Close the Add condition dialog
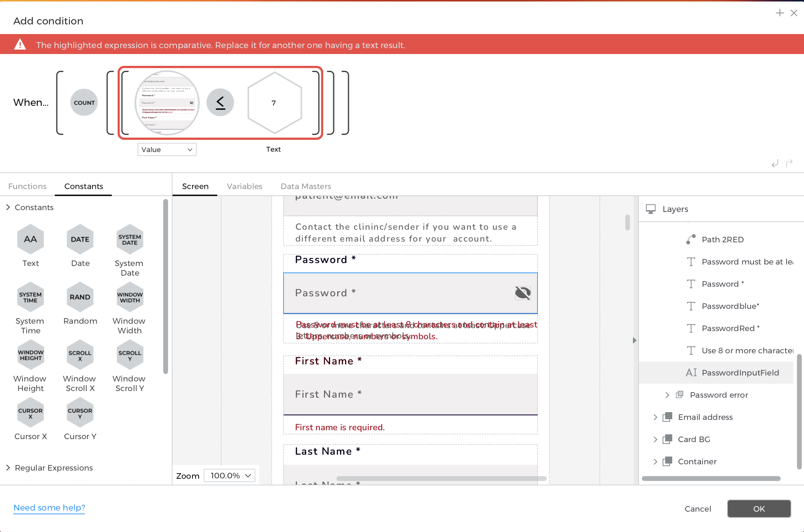 tap(794, 13)
